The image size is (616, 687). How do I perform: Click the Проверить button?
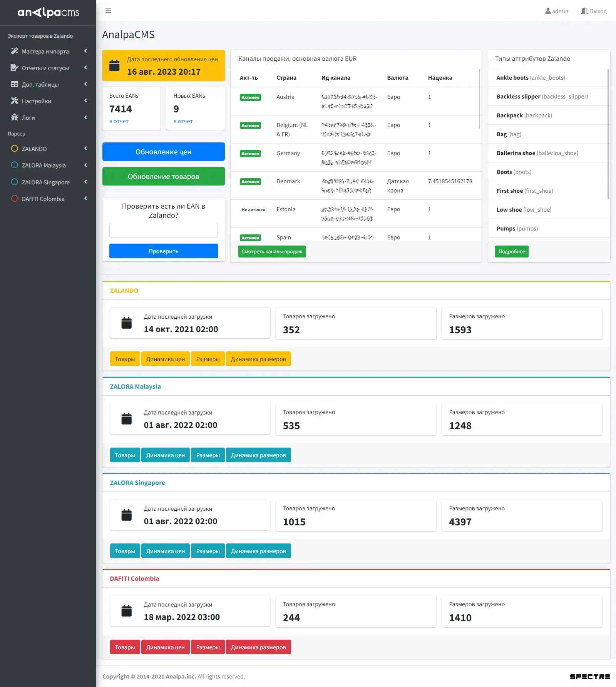[164, 251]
